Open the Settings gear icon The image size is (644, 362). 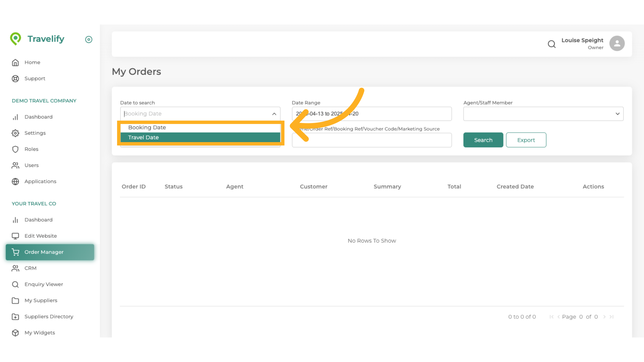point(15,133)
